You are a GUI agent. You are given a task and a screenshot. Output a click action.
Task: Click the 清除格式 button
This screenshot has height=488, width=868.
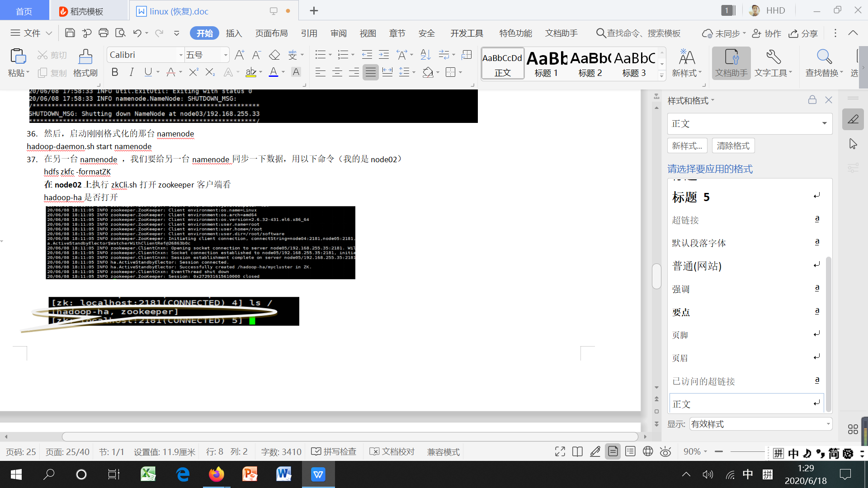[x=733, y=146]
